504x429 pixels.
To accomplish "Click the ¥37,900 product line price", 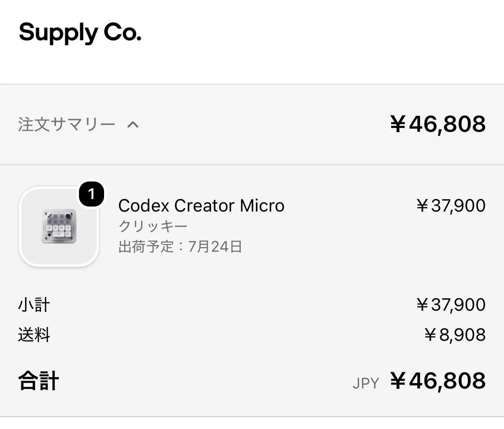I will pyautogui.click(x=451, y=206).
